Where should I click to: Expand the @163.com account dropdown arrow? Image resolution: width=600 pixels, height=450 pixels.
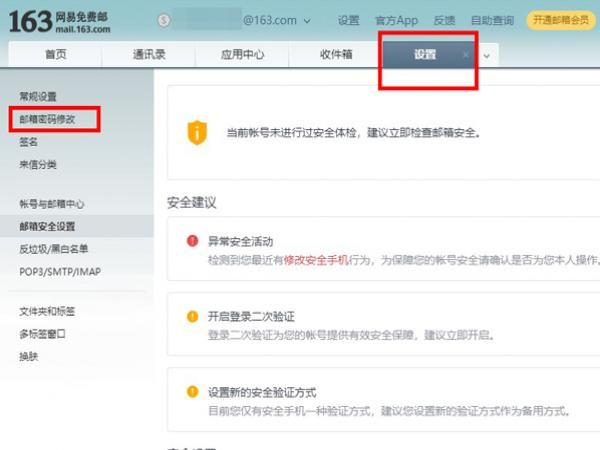307,21
